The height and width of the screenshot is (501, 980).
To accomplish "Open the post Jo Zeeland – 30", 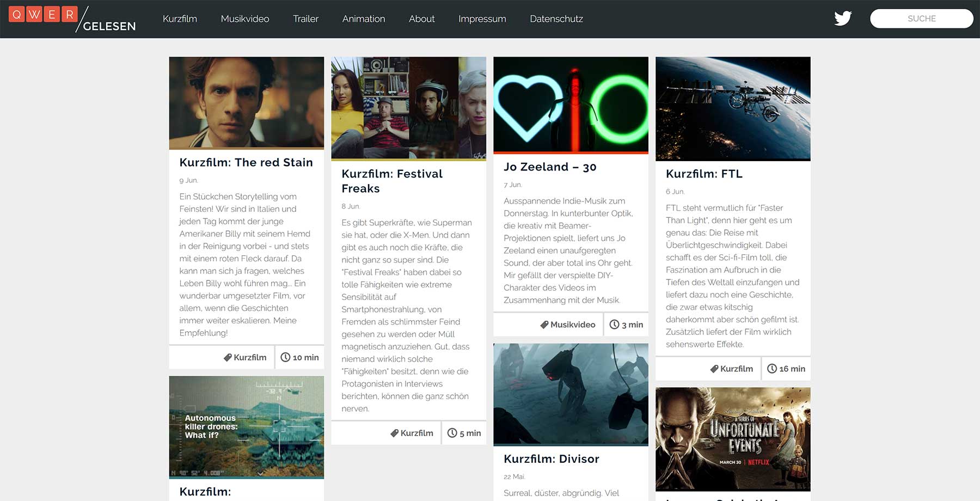I will (549, 167).
